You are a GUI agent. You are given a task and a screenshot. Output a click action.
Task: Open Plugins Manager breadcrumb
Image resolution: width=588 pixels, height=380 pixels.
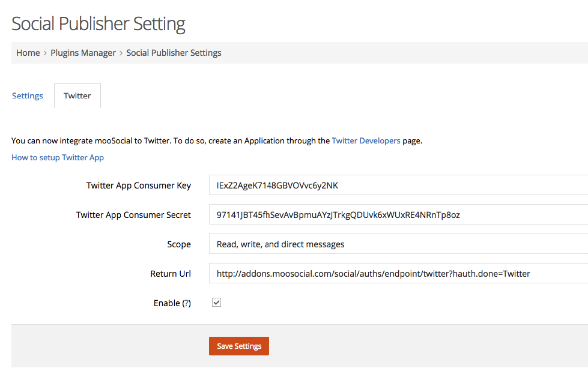83,53
